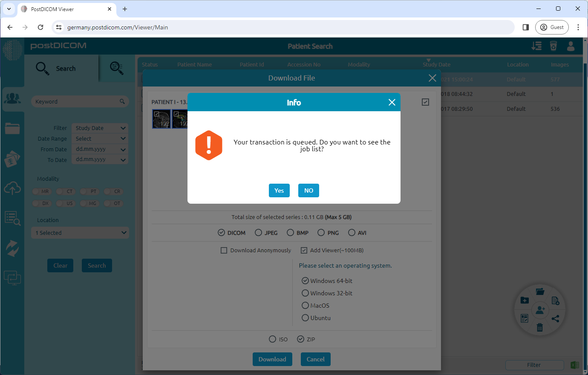Open the Location dropdown showing 1 Selected
Viewport: 588px width, 375px height.
click(x=80, y=233)
